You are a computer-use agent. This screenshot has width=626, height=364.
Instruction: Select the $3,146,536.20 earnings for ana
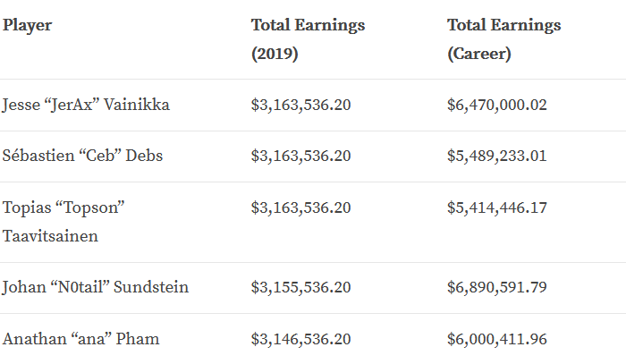(x=300, y=339)
